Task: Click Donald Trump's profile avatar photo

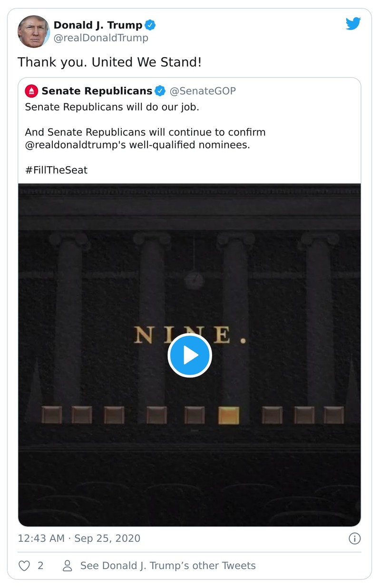Action: (x=33, y=31)
